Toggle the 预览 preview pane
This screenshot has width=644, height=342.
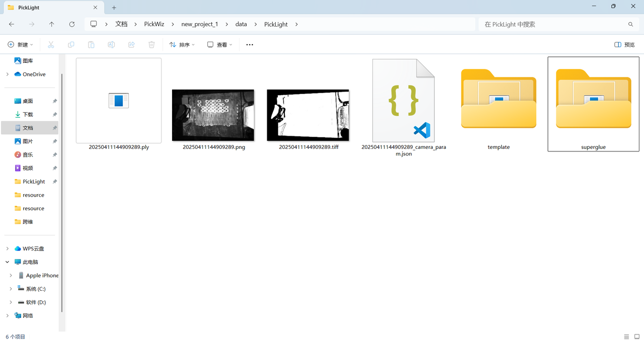coord(624,45)
